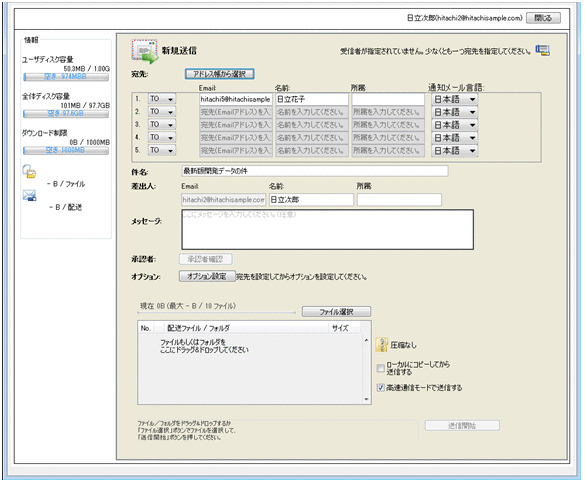Open 日本語 language dropdown for row 2
Image resolution: width=585 pixels, height=484 pixels.
tap(454, 112)
